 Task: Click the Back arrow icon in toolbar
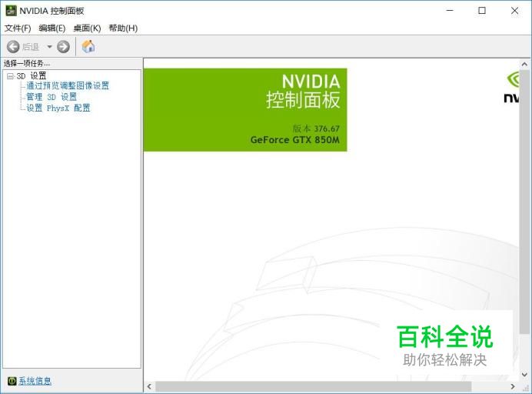click(13, 46)
